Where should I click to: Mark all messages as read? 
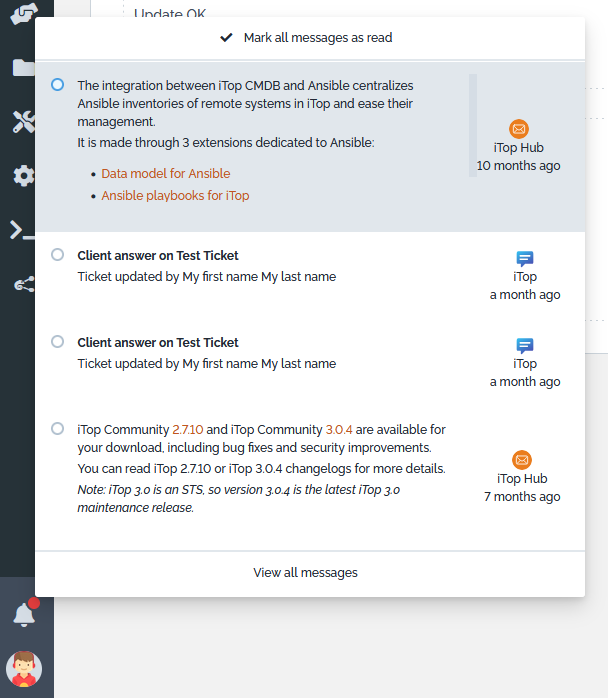pyautogui.click(x=307, y=38)
